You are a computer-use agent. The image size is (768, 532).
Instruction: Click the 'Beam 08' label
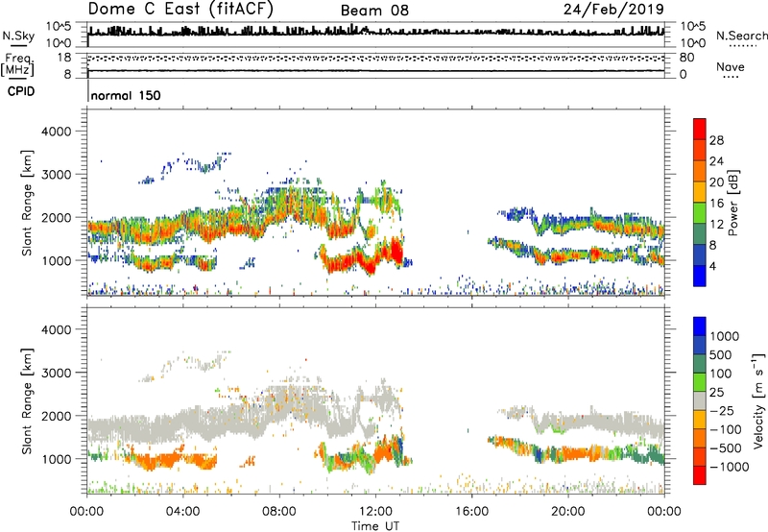(x=374, y=11)
